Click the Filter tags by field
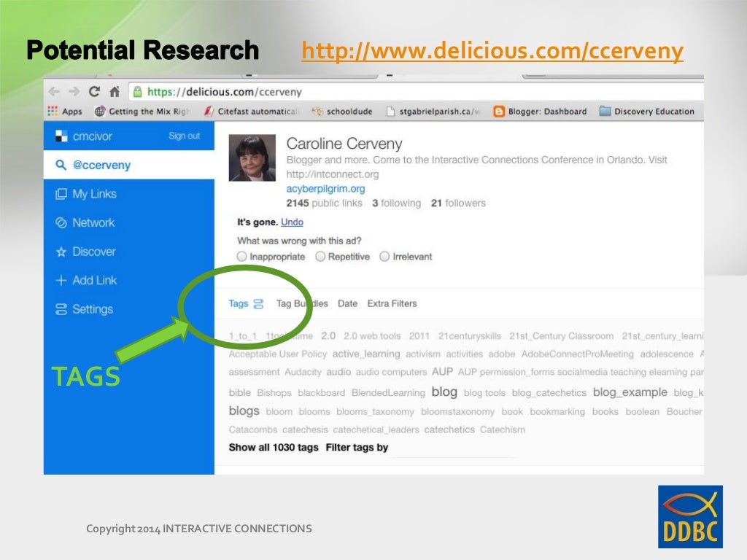747x560 pixels. [453, 448]
